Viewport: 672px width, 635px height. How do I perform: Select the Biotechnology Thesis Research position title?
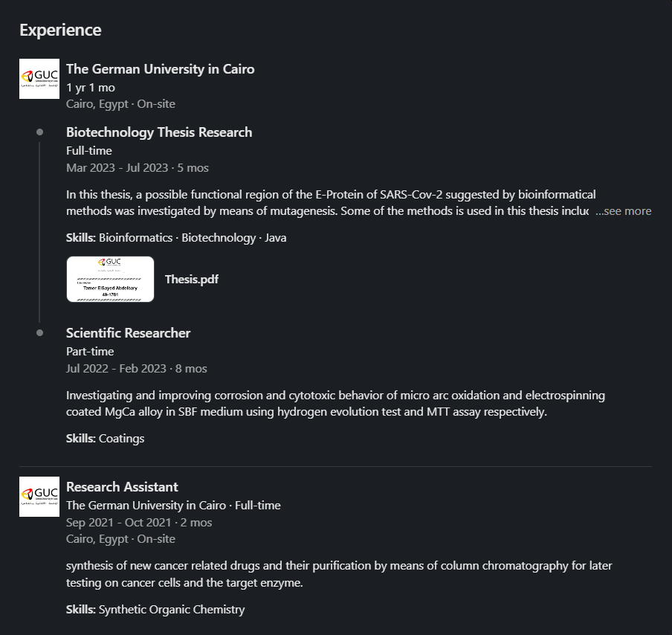coord(159,132)
